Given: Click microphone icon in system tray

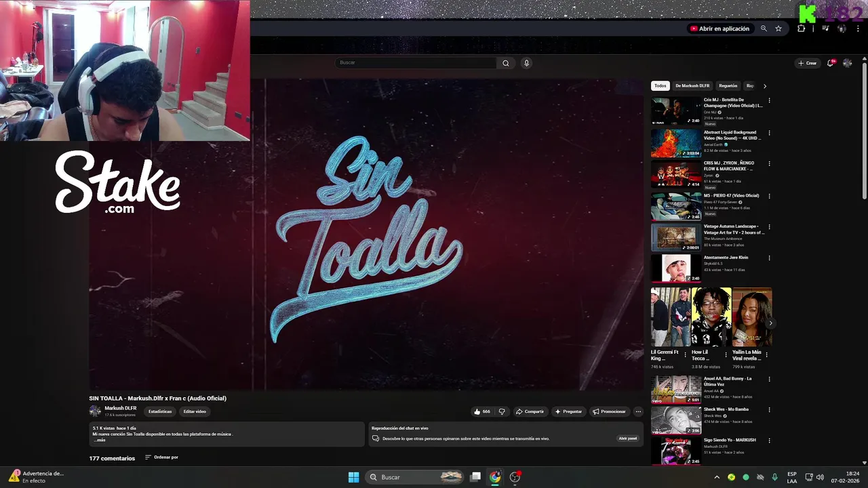Looking at the screenshot, I should point(774,477).
